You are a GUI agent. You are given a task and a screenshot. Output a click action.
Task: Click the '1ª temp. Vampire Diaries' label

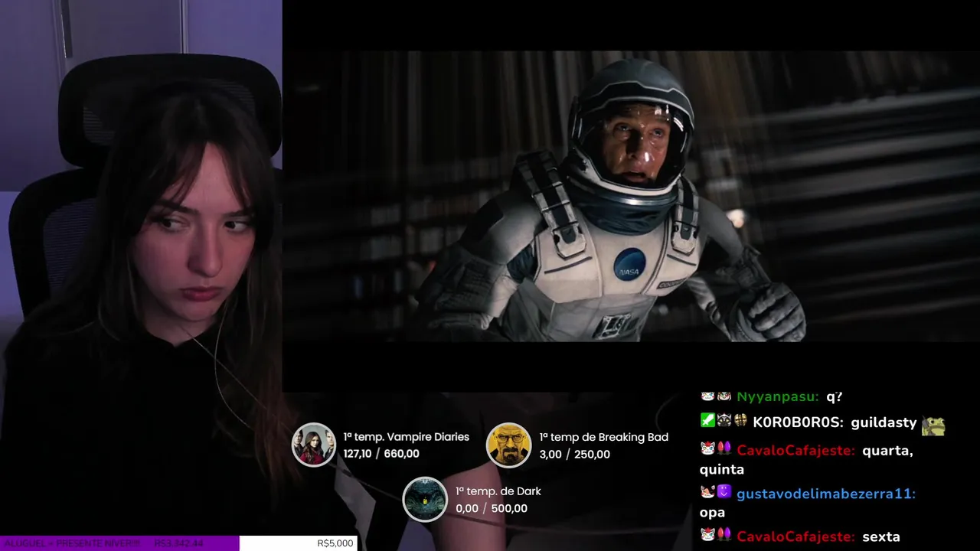tap(406, 436)
